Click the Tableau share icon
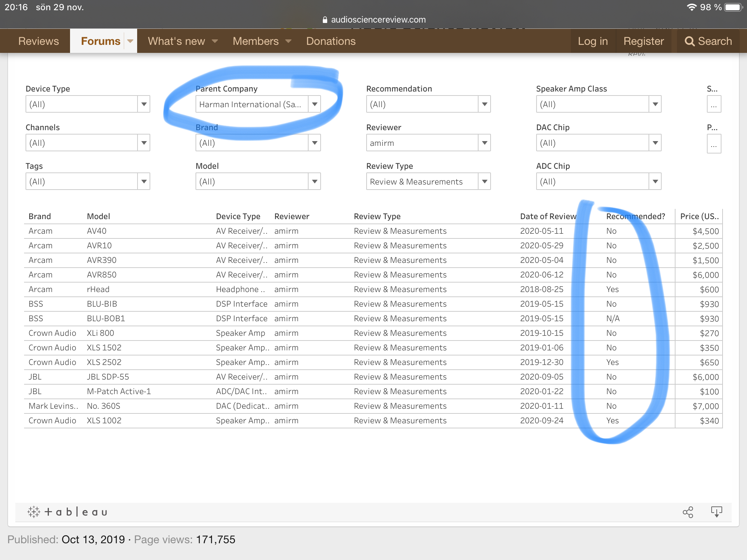This screenshot has width=747, height=560. pyautogui.click(x=688, y=512)
